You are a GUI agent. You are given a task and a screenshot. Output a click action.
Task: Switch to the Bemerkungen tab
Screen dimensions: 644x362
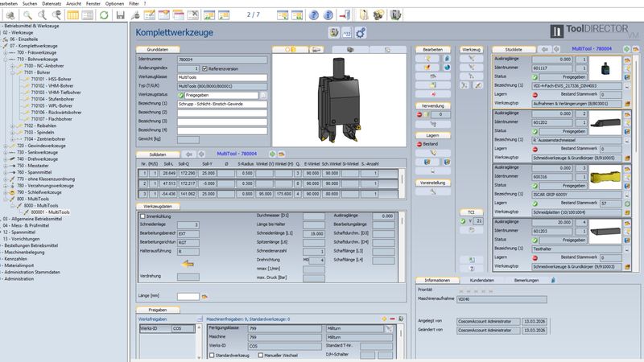(x=526, y=280)
